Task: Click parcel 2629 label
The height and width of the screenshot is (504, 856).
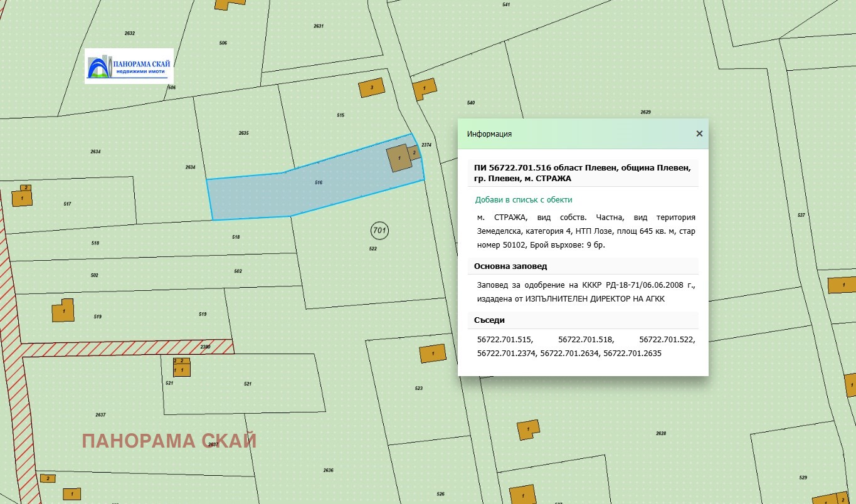Action: click(645, 112)
